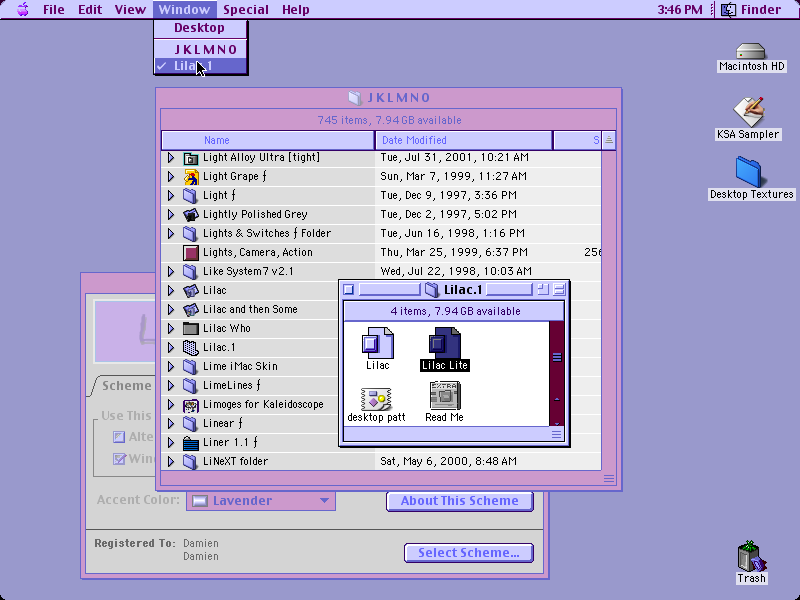800x600 pixels.
Task: Click the Light ƒ folder icon
Action: (x=190, y=195)
